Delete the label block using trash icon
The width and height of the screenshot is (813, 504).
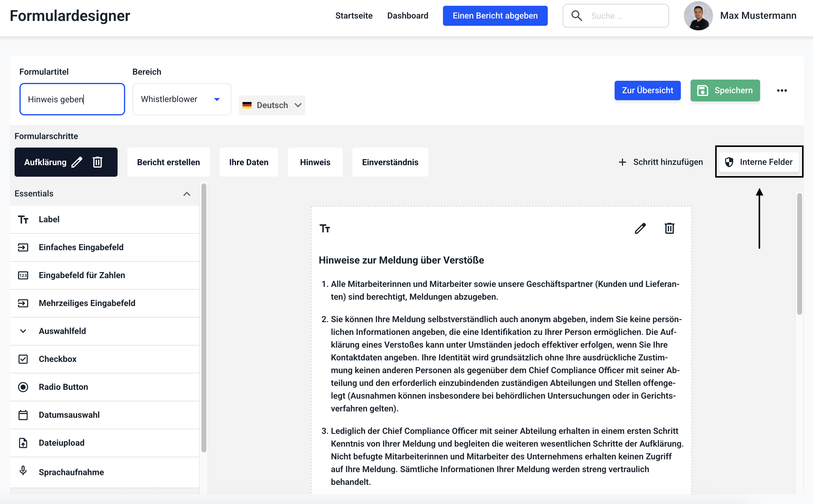point(669,229)
